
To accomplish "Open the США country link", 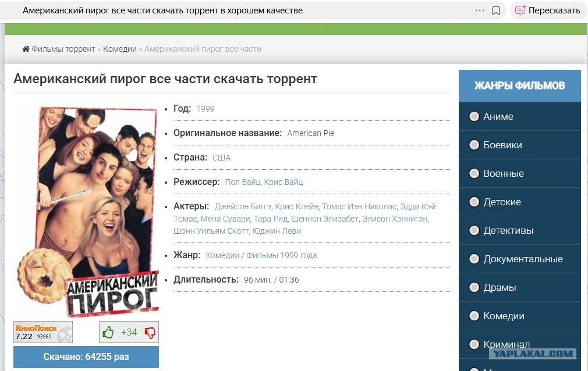I will point(221,158).
